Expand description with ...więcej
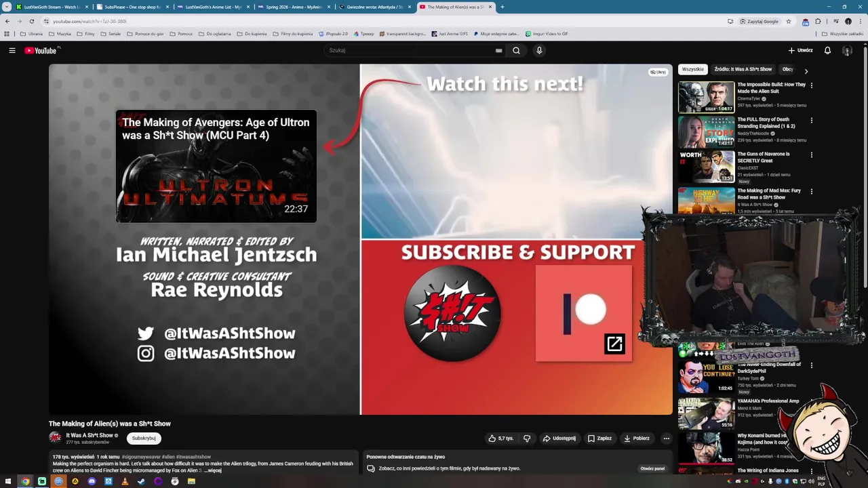 click(x=213, y=470)
